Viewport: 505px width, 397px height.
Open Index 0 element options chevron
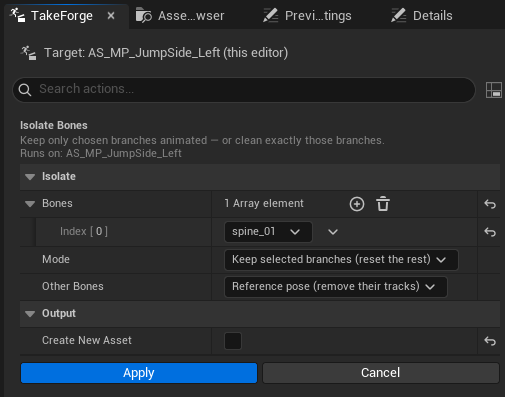(333, 232)
